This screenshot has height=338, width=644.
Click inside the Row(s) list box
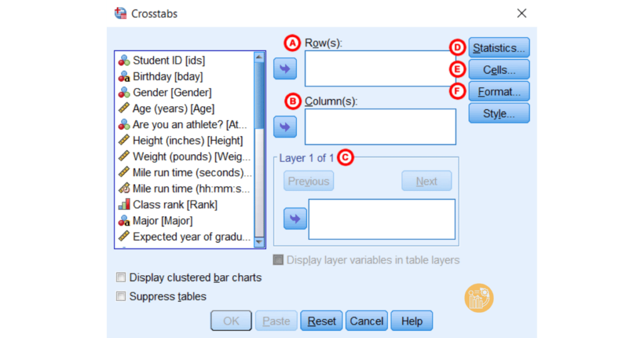(x=380, y=68)
